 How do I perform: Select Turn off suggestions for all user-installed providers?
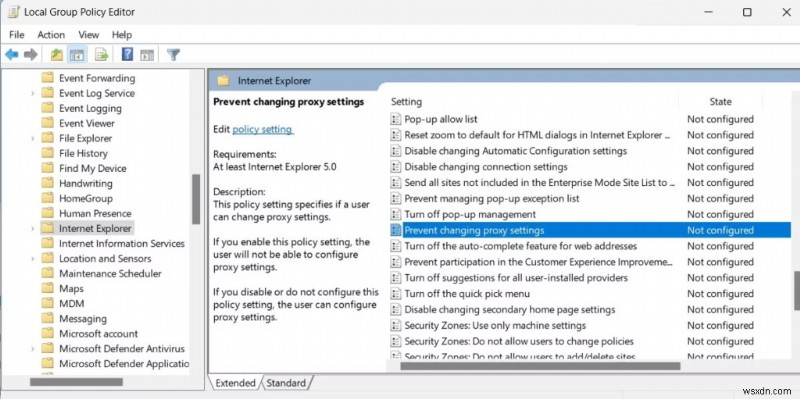(x=516, y=278)
